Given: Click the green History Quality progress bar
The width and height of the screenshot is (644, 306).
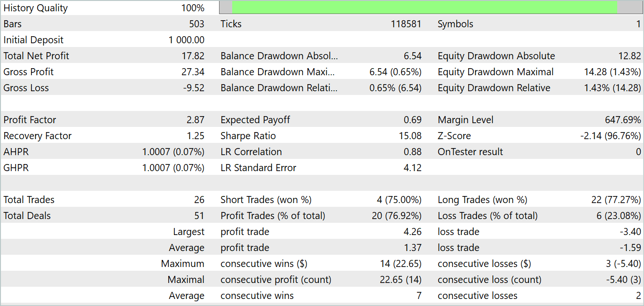Looking at the screenshot, I should click(424, 8).
